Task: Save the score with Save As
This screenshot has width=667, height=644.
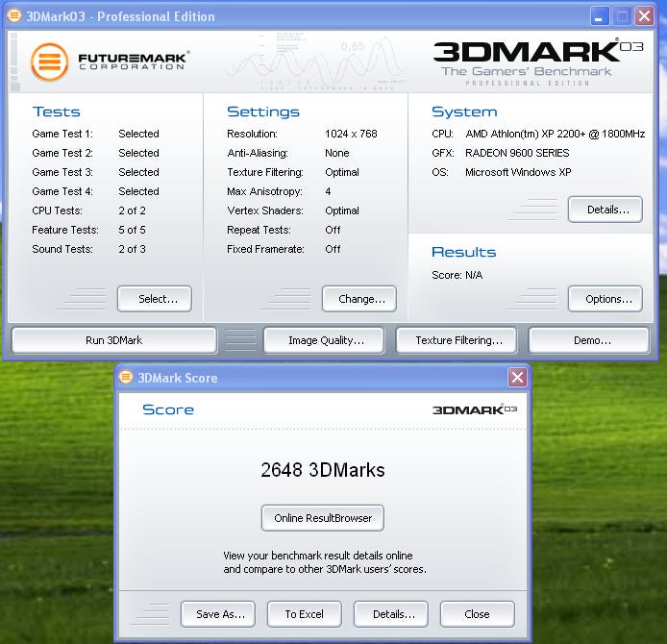Action: pyautogui.click(x=218, y=614)
